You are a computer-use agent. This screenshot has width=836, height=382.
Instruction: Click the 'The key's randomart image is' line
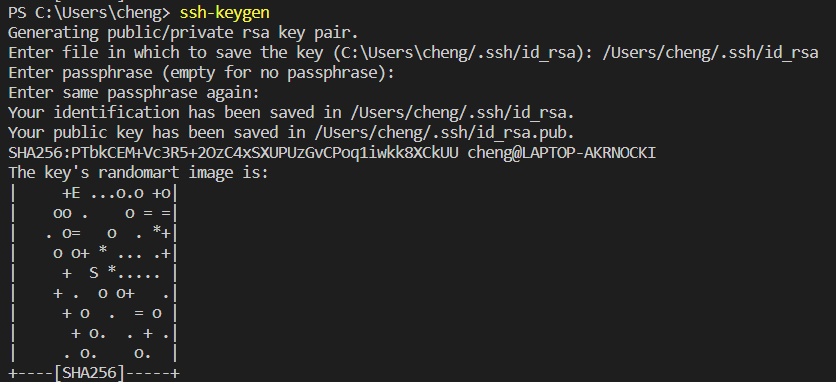click(139, 173)
